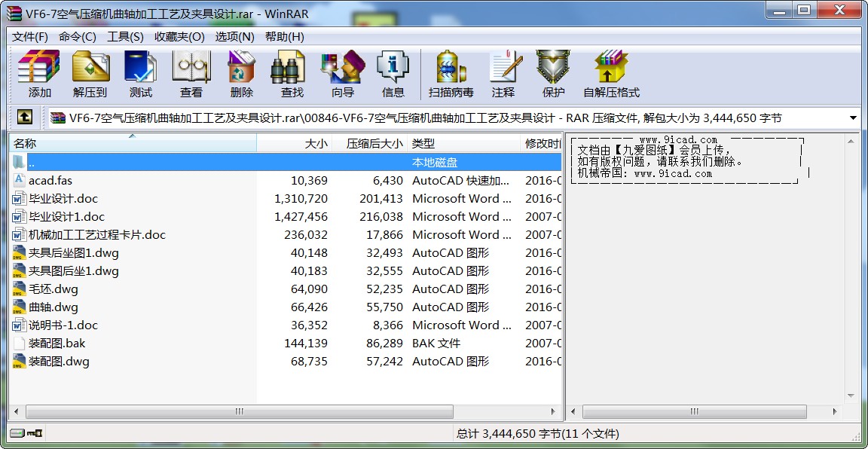The width and height of the screenshot is (868, 449).
Task: Open the Find (查找) binoculars tool
Action: (x=292, y=74)
